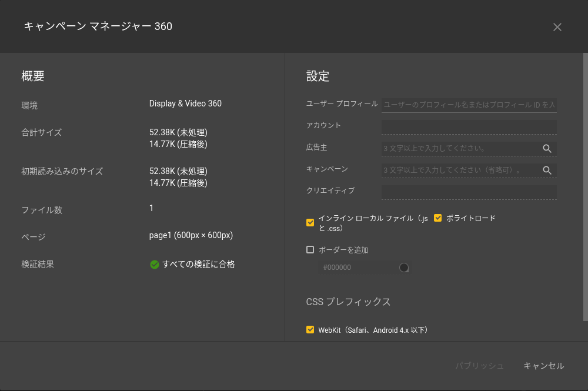Toggle ポライトロード checkbox
The height and width of the screenshot is (391, 588).
[x=437, y=218]
